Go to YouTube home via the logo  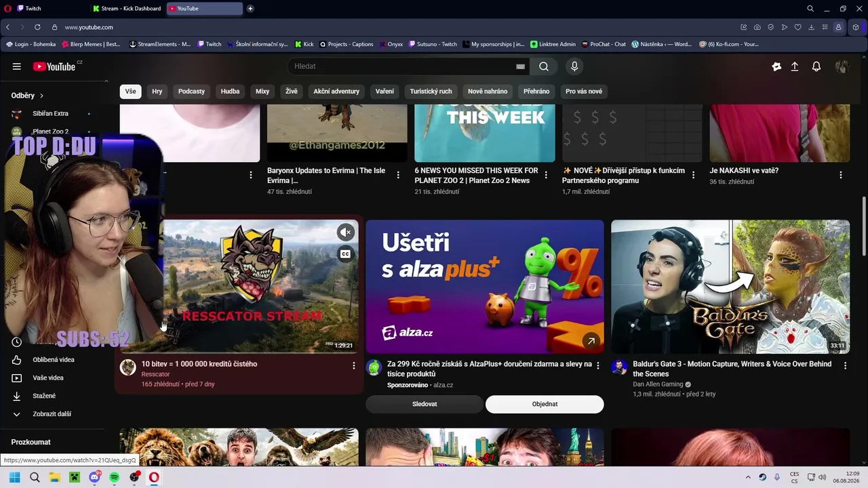54,66
